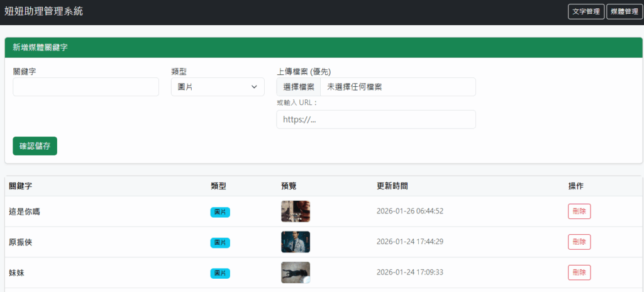Click the 未選擇任何檔案 file name area
Viewport: 644px width, 292px height.
point(397,87)
